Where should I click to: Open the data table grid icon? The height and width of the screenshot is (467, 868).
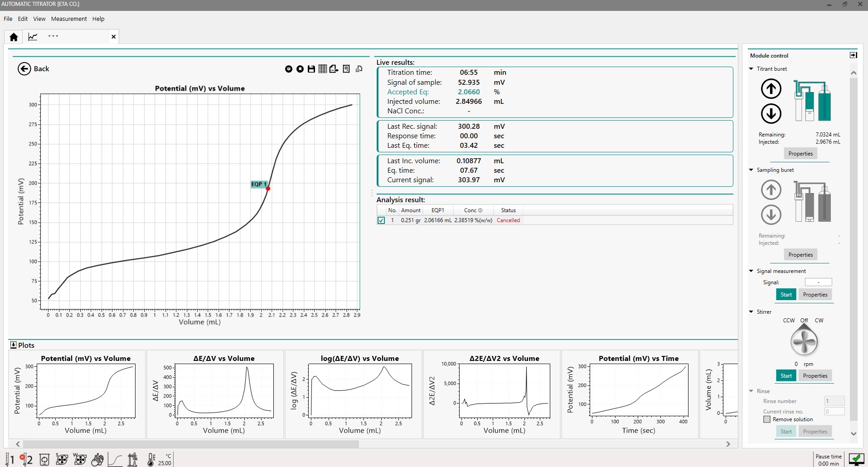[x=322, y=69]
